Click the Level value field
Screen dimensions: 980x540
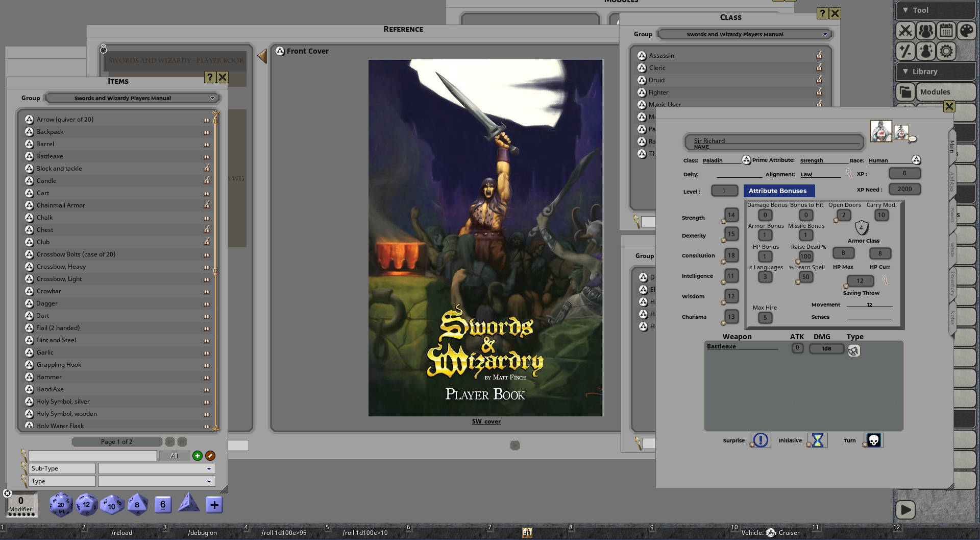click(x=724, y=191)
